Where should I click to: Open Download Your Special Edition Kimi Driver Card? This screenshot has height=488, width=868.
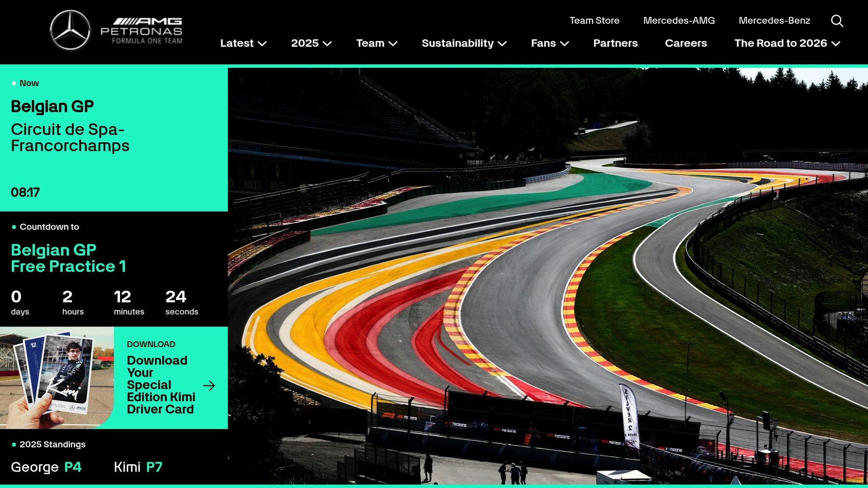pos(161,385)
